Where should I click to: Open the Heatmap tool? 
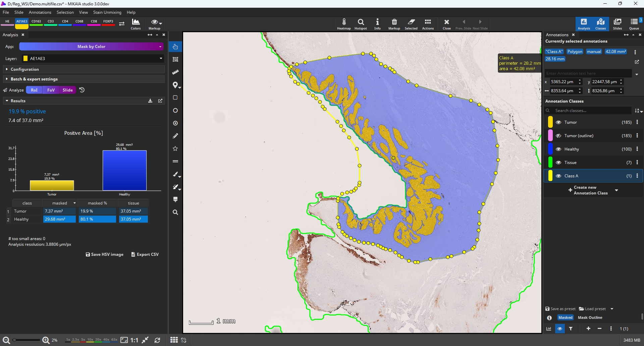pos(344,24)
